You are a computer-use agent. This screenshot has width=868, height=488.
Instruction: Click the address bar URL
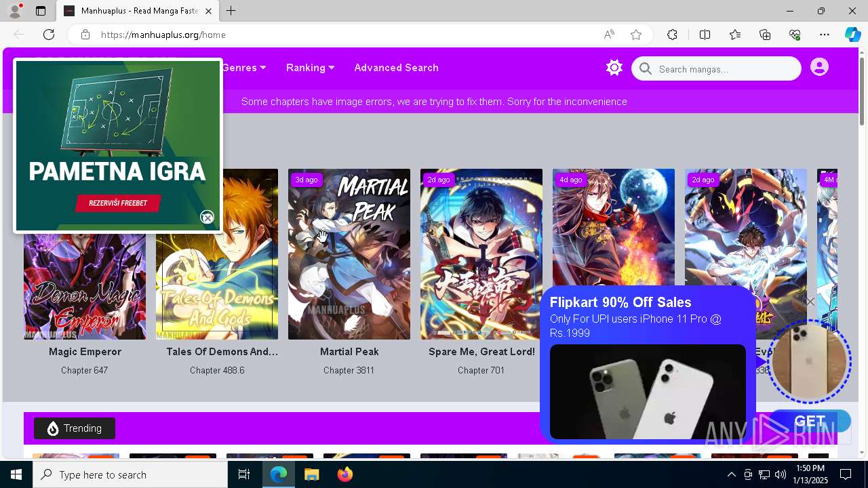163,35
